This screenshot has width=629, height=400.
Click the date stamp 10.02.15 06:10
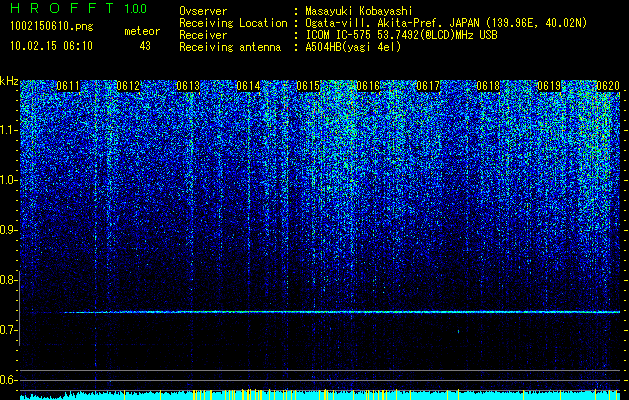(x=51, y=46)
